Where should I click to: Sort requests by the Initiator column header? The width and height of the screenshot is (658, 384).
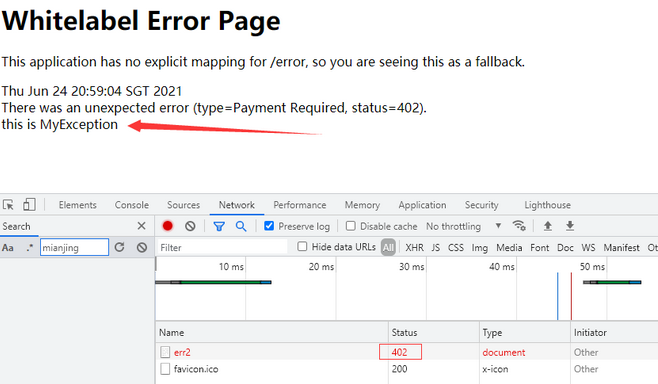click(614, 332)
